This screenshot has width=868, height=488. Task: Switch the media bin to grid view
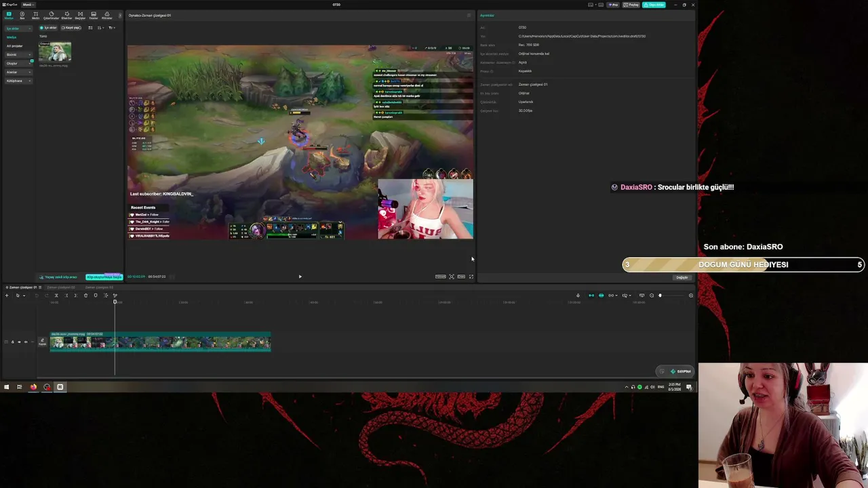[x=90, y=28]
